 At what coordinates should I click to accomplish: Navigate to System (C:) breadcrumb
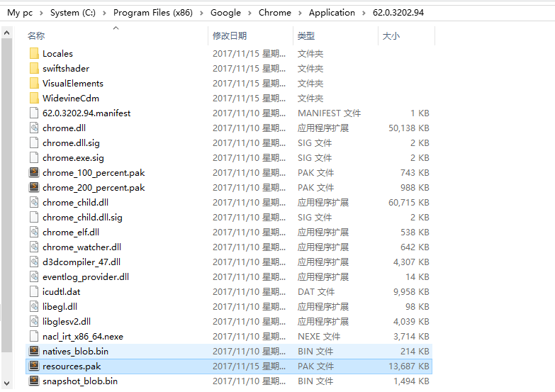[73, 13]
